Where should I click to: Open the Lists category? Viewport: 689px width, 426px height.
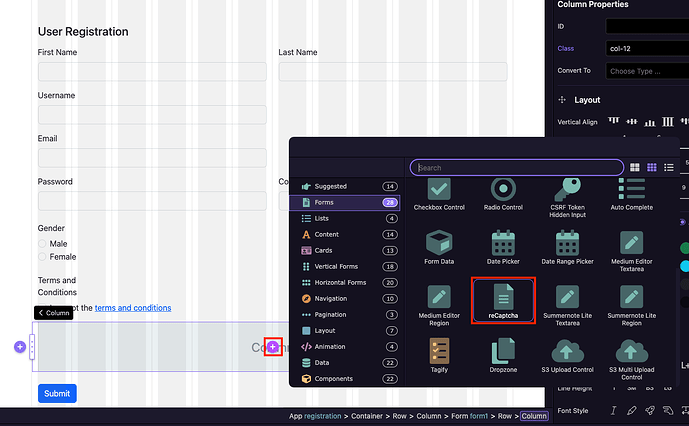(x=345, y=218)
